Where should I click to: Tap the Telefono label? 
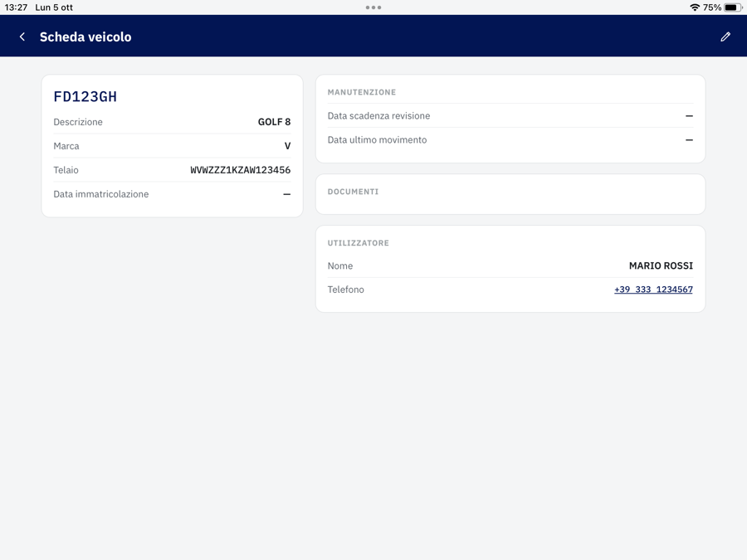point(346,290)
